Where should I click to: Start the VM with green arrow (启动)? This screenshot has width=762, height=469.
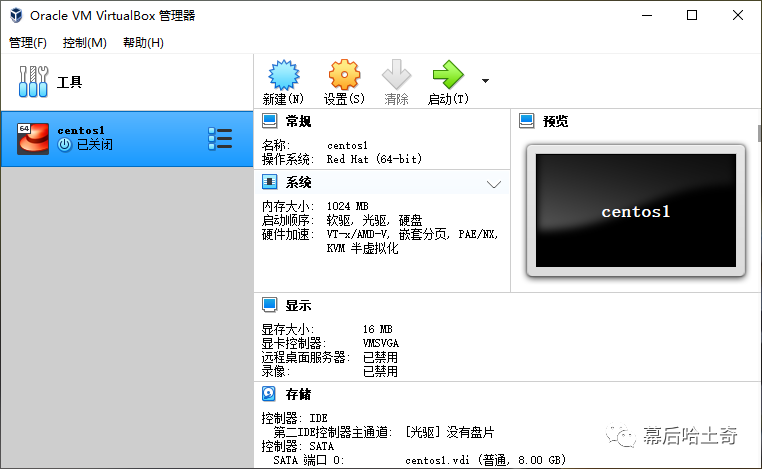click(x=447, y=76)
